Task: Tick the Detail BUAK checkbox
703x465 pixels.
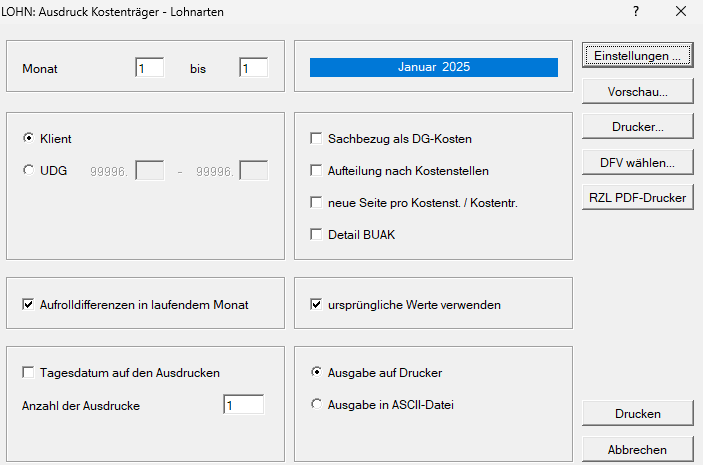Action: 317,235
